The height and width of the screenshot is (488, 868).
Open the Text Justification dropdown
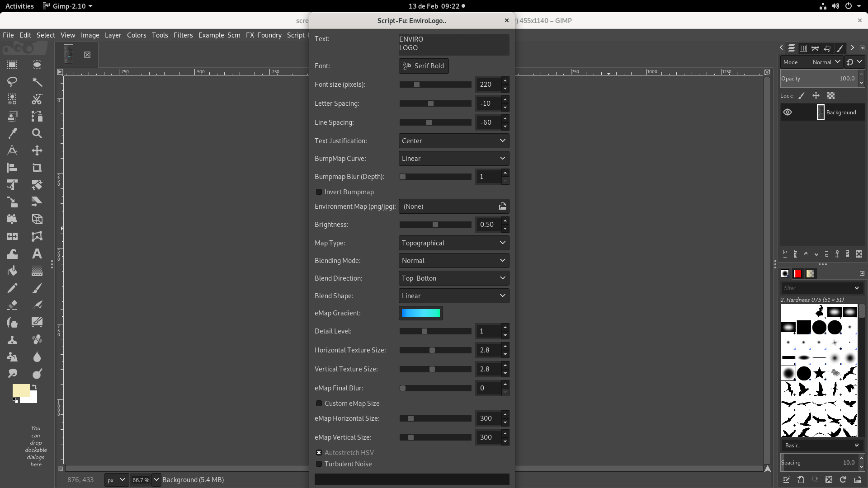click(453, 141)
